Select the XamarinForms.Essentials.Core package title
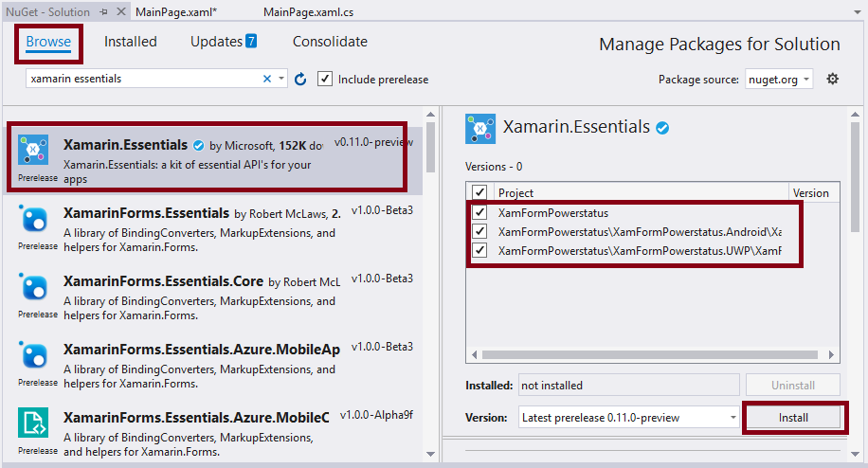This screenshot has width=868, height=468. (163, 281)
